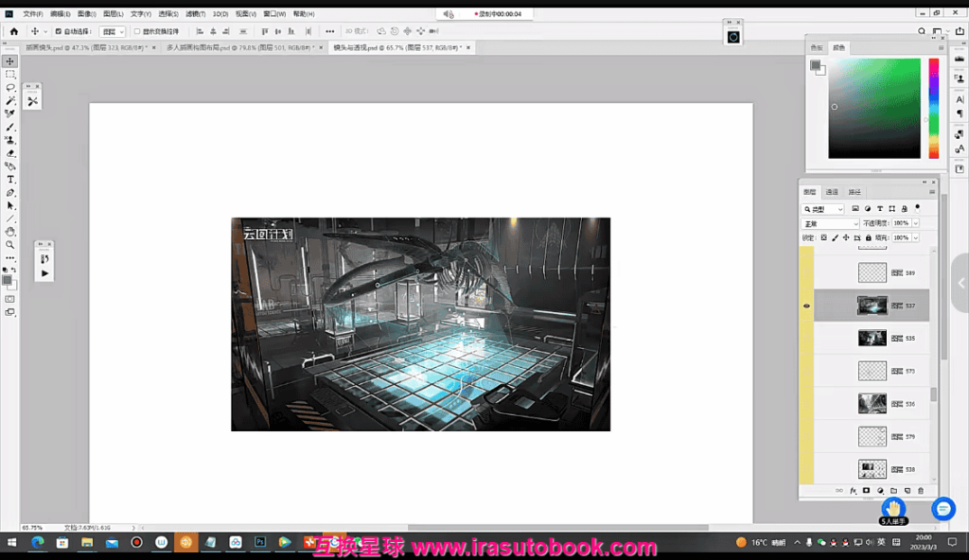Image resolution: width=969 pixels, height=560 pixels.
Task: Hide layer 537 with eye icon
Action: click(x=806, y=306)
